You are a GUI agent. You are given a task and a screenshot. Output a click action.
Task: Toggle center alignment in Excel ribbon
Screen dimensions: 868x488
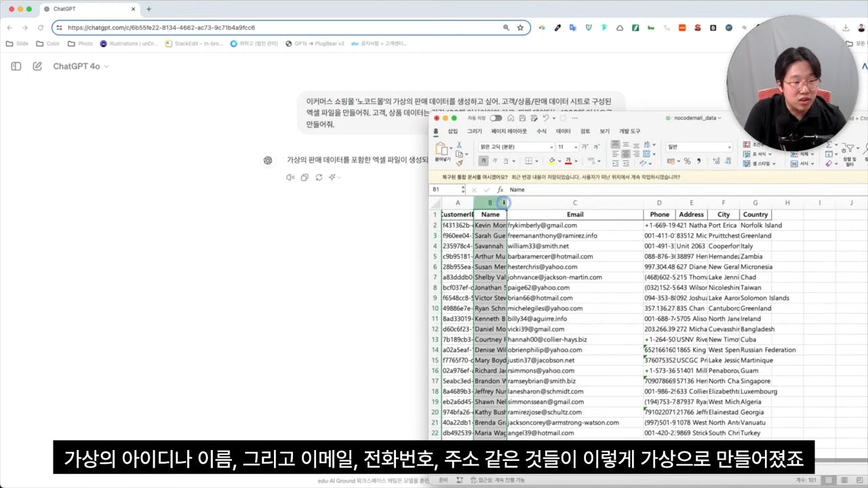click(626, 155)
